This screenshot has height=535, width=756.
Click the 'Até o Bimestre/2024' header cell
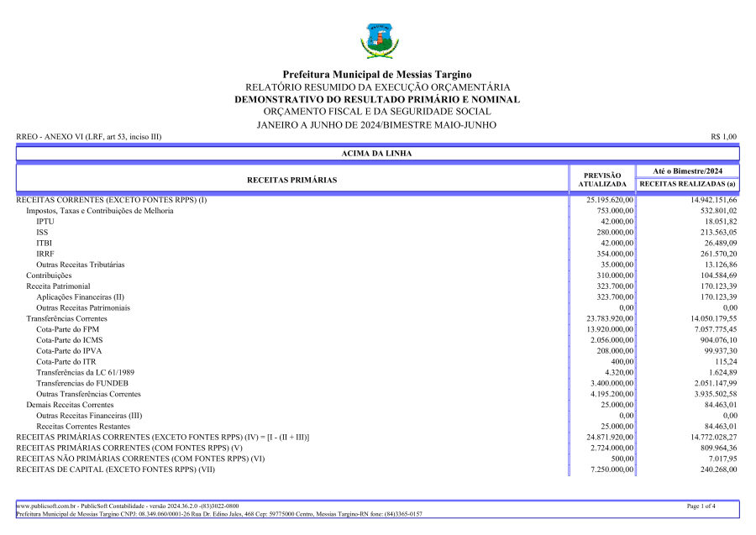tap(687, 170)
